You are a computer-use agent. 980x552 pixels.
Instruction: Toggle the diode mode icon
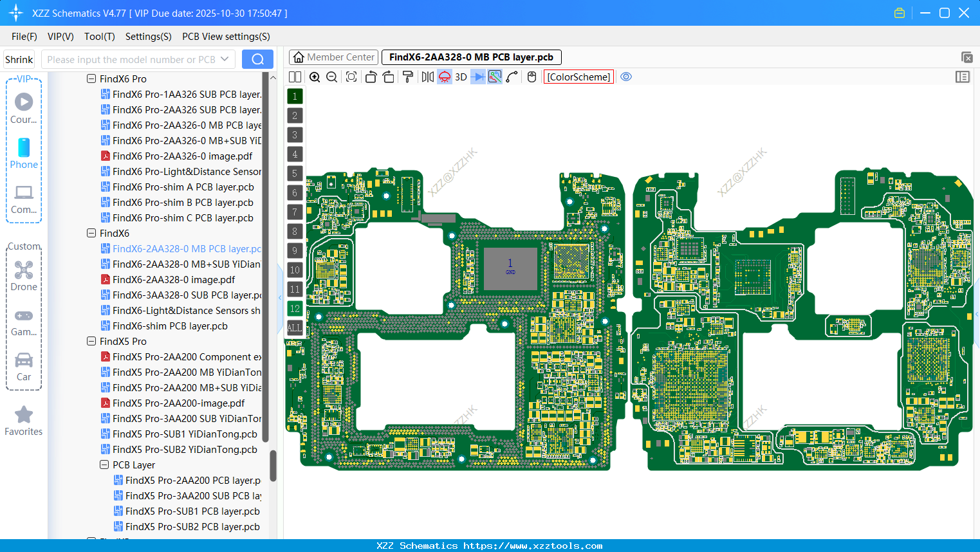coord(478,77)
